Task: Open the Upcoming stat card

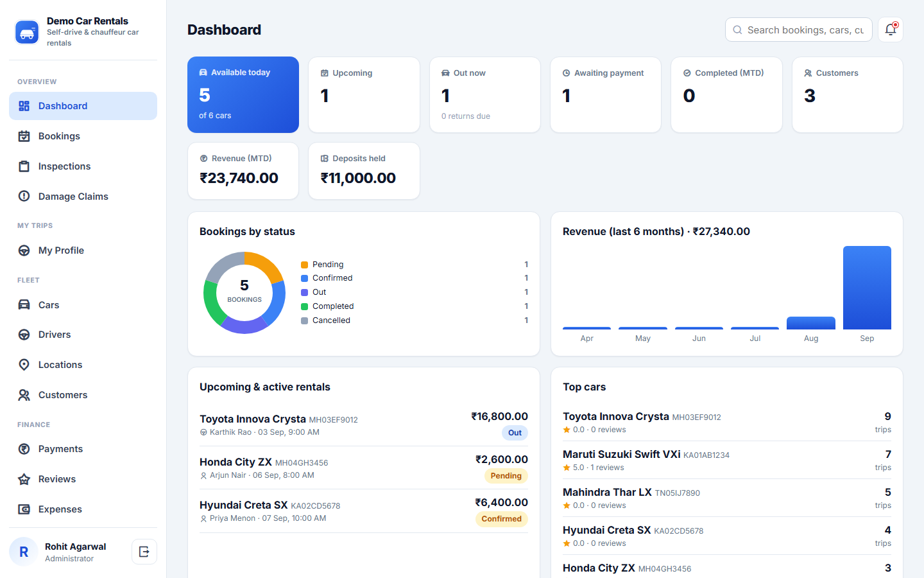Action: tap(364, 94)
